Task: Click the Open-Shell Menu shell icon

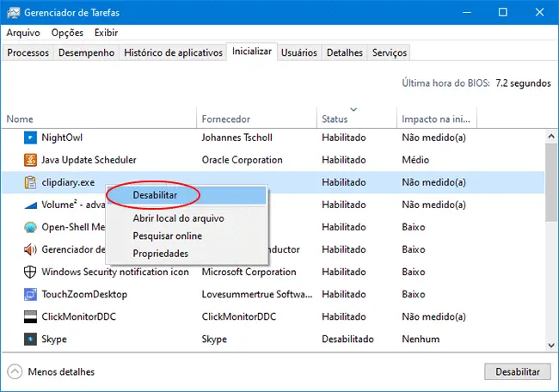Action: (30, 227)
